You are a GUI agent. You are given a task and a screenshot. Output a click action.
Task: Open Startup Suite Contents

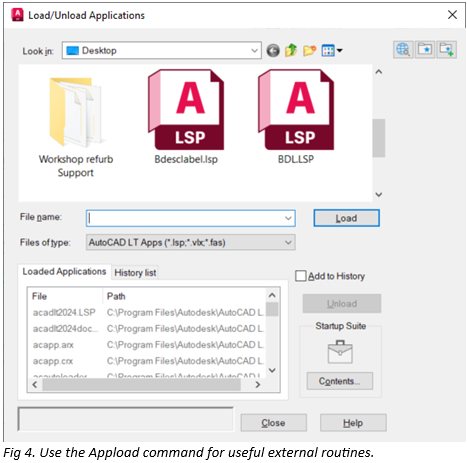tap(340, 381)
